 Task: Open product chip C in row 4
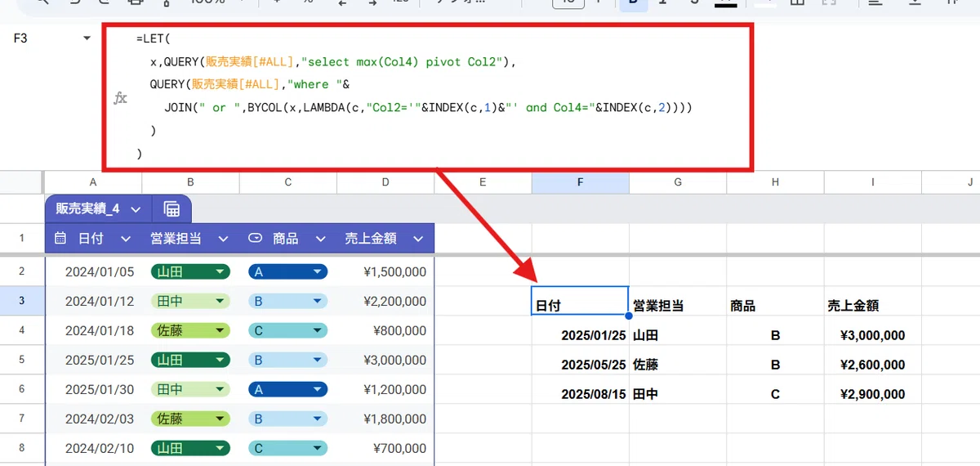(287, 331)
